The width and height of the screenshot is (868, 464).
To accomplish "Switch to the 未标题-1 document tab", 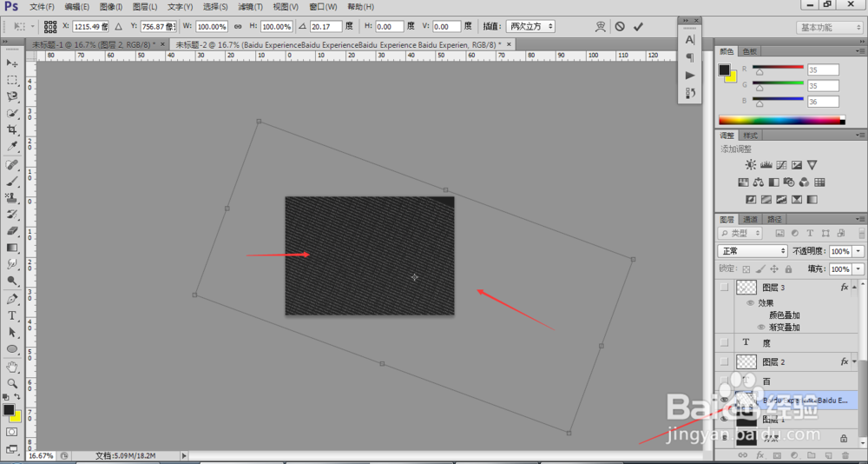I will tap(97, 43).
